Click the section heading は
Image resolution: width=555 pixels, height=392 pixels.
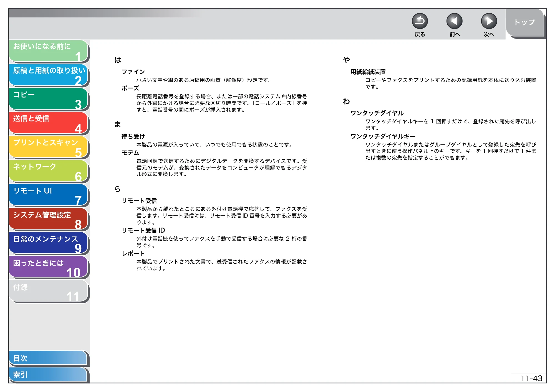[x=118, y=60]
